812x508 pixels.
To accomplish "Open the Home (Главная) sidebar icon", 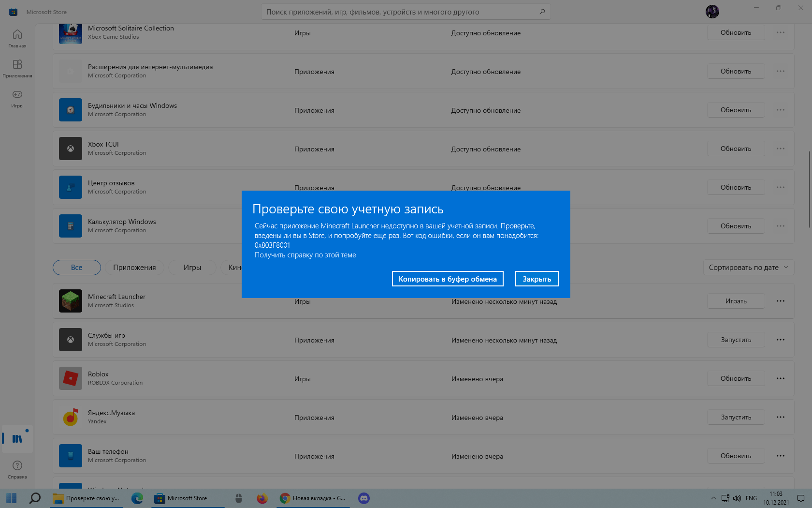I will pyautogui.click(x=17, y=38).
